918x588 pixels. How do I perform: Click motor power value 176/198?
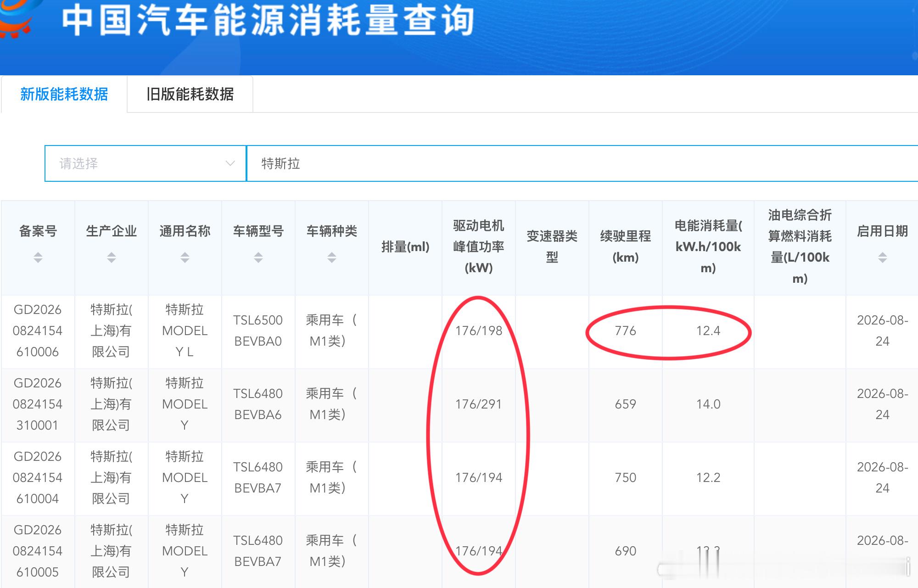[x=479, y=331]
